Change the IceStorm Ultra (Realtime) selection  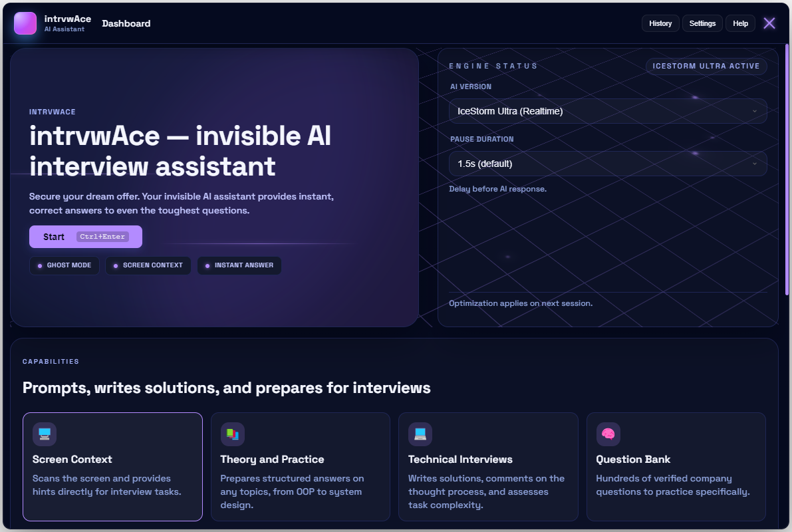[607, 110]
